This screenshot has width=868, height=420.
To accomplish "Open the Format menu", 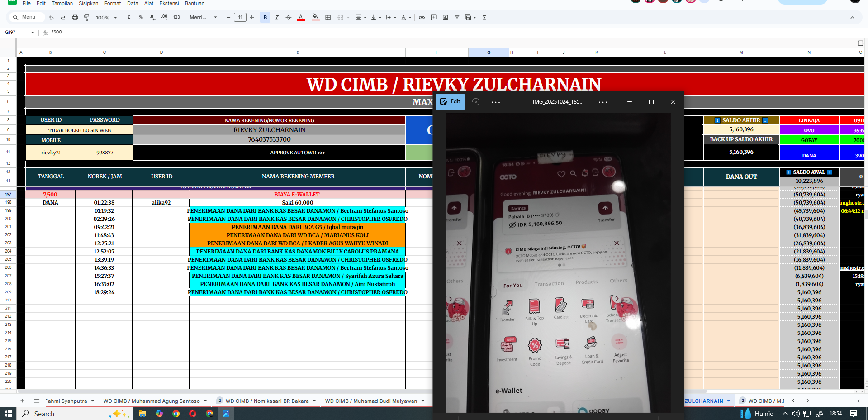I will [x=113, y=3].
